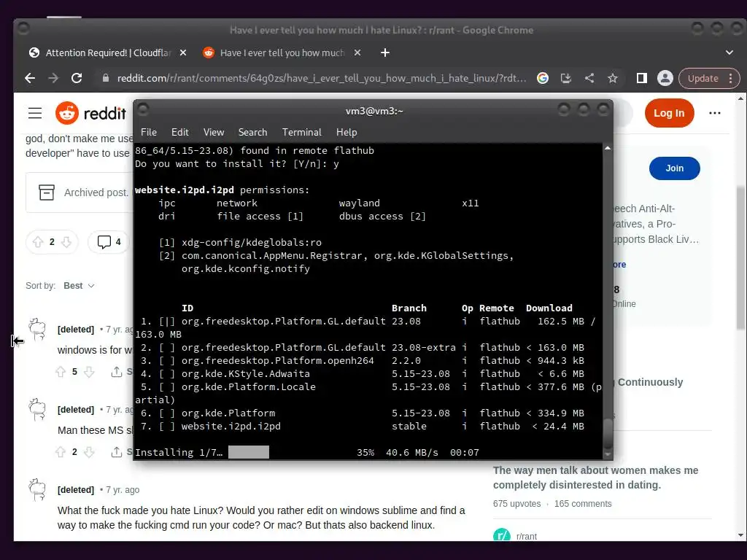Click the URL address bar
The width and height of the screenshot is (747, 560).
[x=322, y=78]
